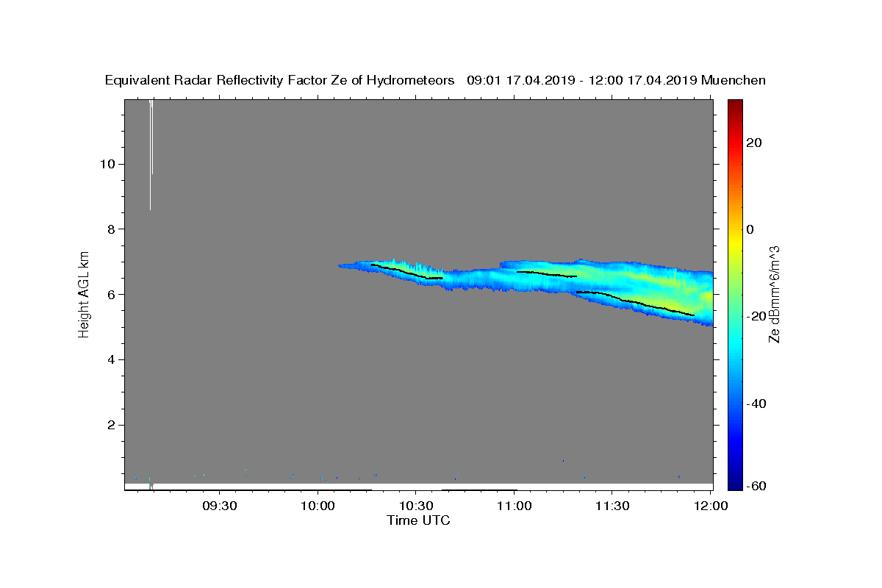The image size is (882, 588).
Task: Click the colorbar value 0
Action: (750, 229)
